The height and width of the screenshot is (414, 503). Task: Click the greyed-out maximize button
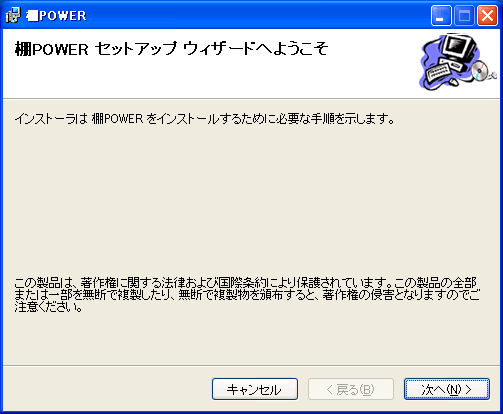(464, 15)
